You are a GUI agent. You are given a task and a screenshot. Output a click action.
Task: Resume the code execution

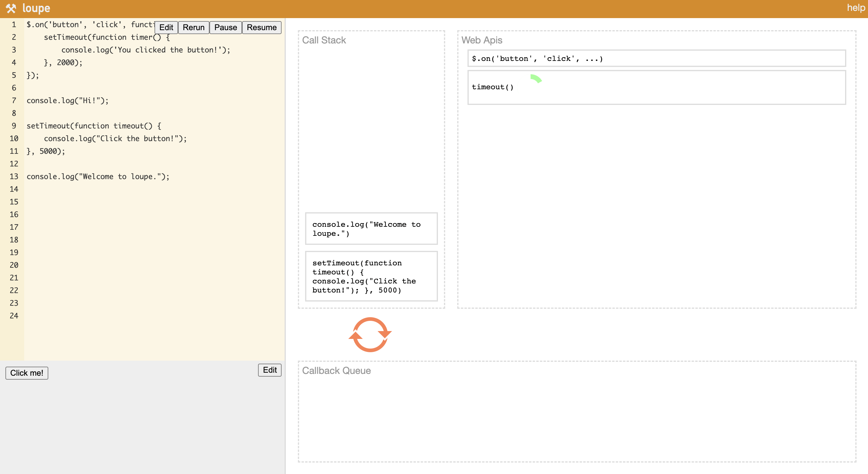pos(261,27)
